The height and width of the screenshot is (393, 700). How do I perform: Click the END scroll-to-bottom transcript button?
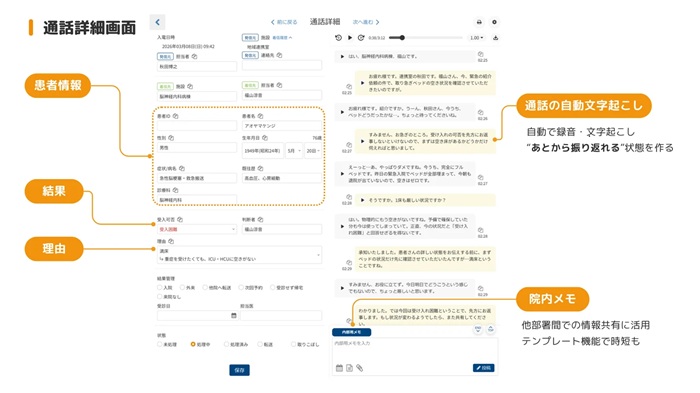[478, 330]
